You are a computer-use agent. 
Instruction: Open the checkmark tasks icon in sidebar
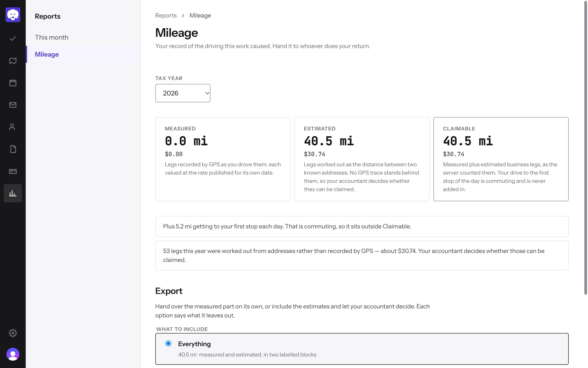[x=13, y=38]
